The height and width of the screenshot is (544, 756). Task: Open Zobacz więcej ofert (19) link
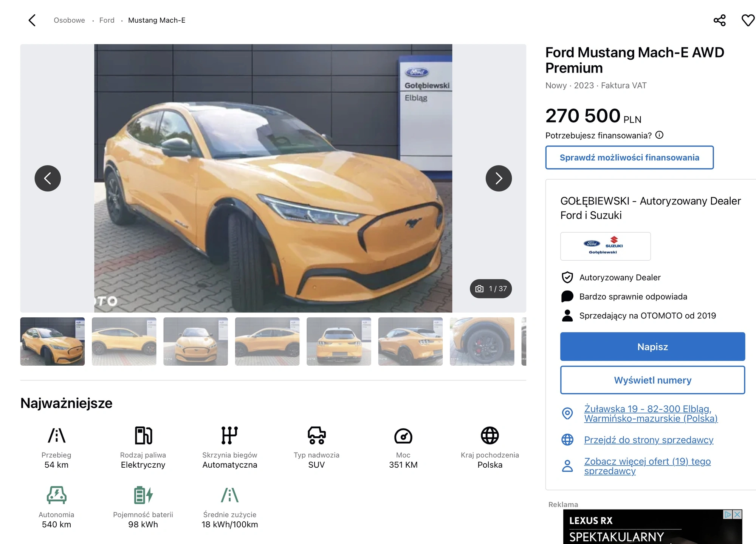tap(648, 466)
